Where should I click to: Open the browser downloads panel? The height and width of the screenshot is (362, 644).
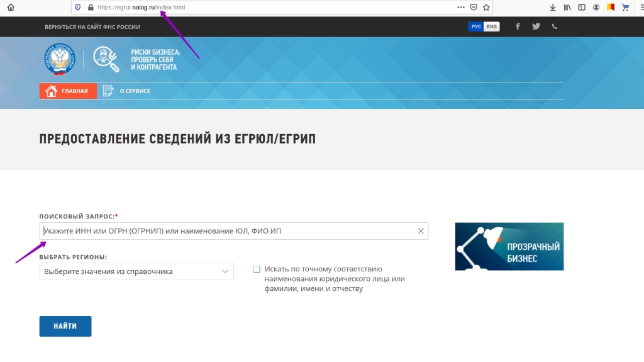pyautogui.click(x=553, y=8)
